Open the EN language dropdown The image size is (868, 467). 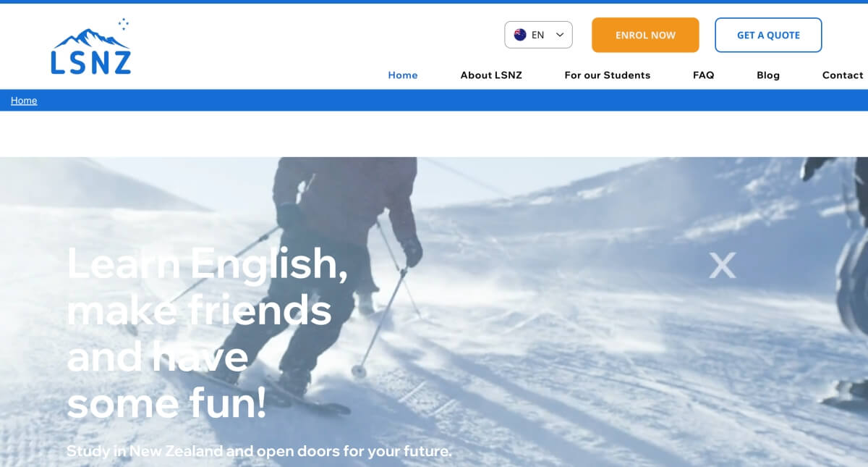pyautogui.click(x=538, y=35)
